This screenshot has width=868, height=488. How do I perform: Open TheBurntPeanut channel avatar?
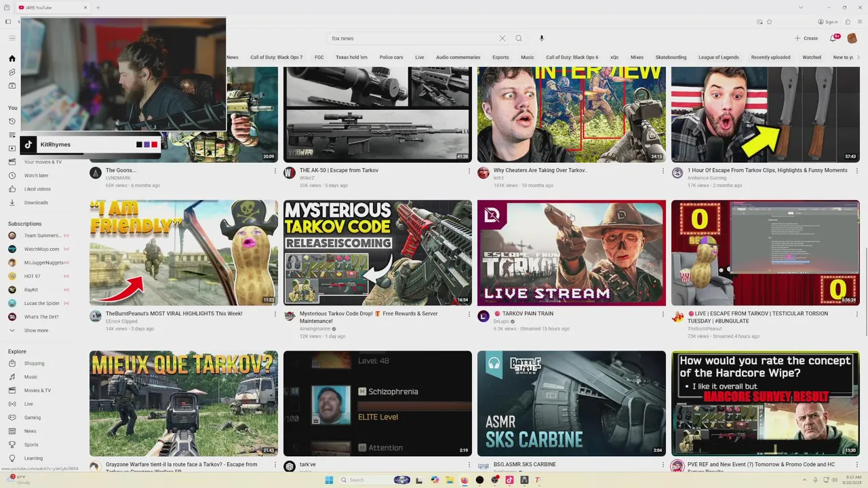677,317
